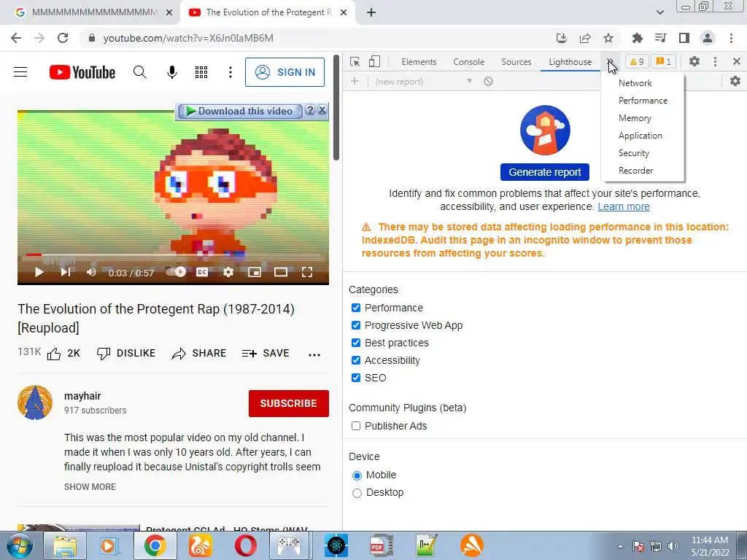Activate DevTools inspect element tool
The image size is (747, 560).
tap(355, 62)
